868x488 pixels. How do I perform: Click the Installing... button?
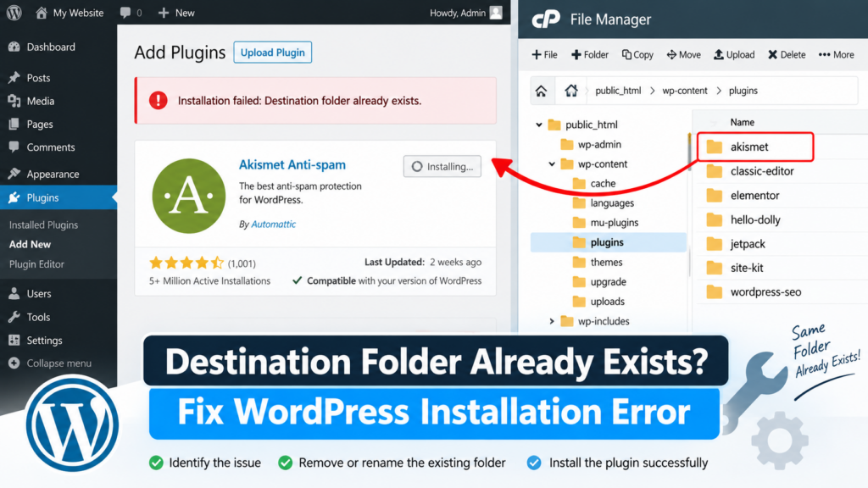(442, 167)
